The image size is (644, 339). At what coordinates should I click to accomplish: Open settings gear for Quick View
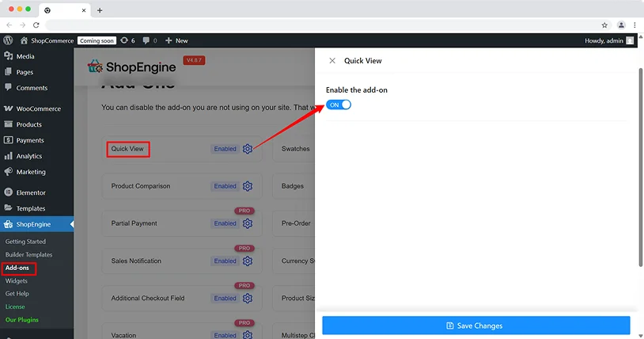point(248,149)
